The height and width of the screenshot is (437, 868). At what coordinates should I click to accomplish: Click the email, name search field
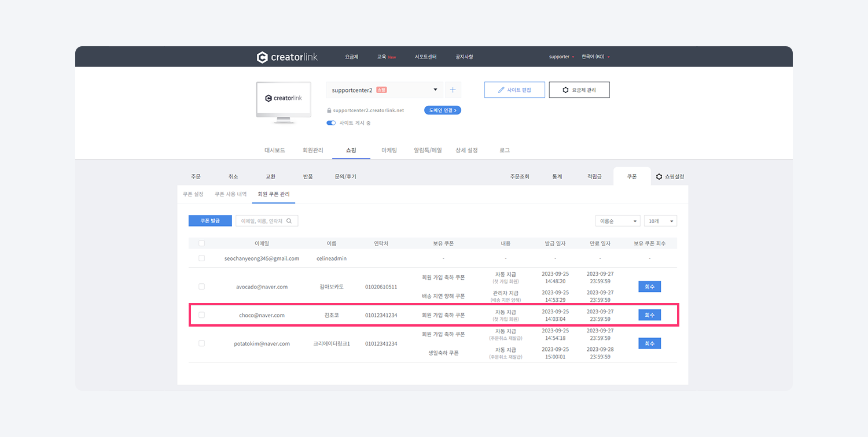[x=262, y=221]
